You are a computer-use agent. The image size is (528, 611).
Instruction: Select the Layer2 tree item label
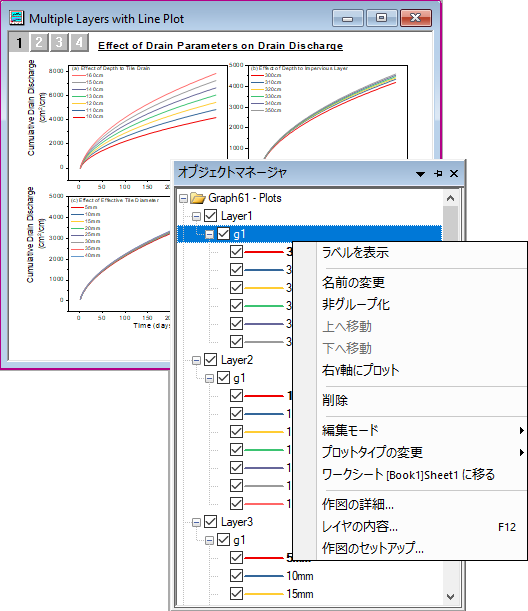point(237,360)
